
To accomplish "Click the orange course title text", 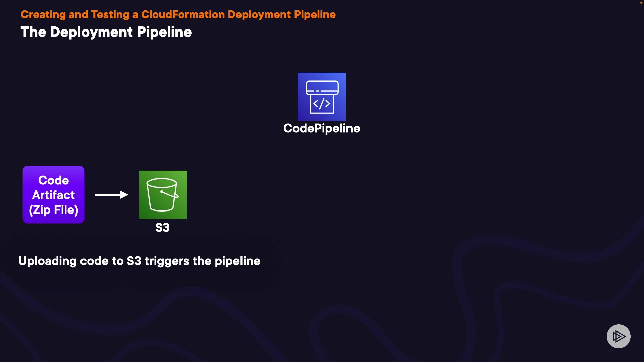I will pyautogui.click(x=178, y=15).
